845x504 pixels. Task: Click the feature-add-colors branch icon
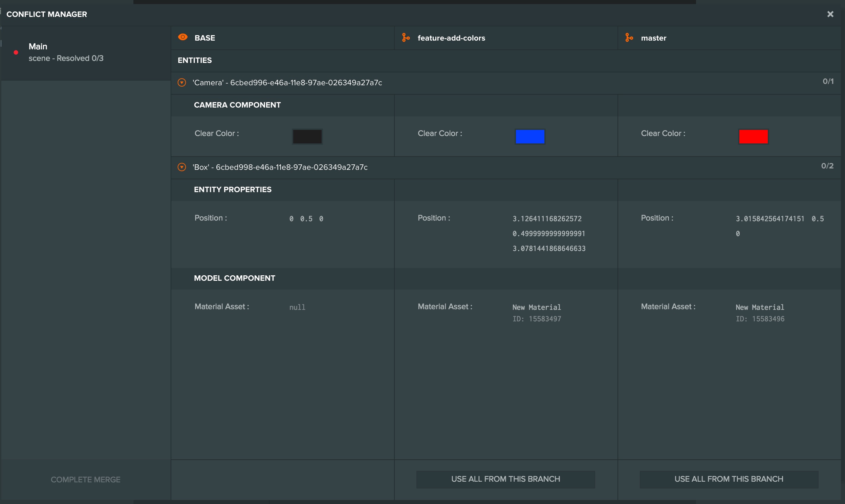[406, 38]
